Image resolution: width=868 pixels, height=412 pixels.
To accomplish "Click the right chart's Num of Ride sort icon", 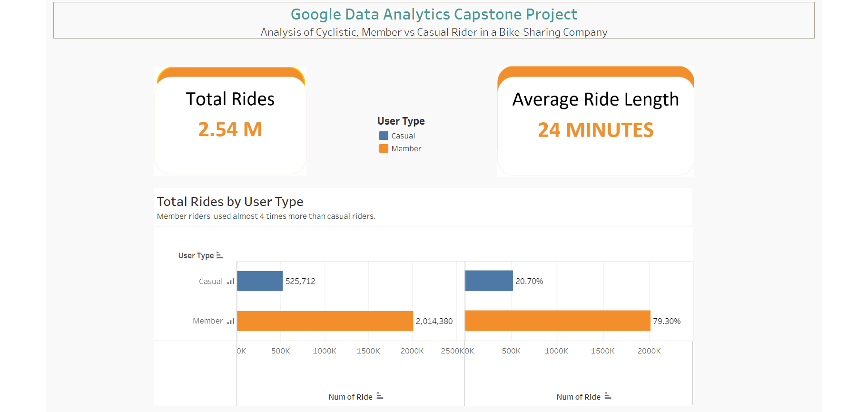I will pyautogui.click(x=608, y=396).
